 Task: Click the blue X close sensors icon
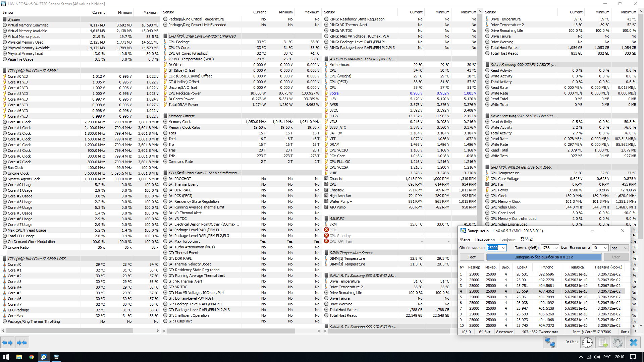click(633, 343)
